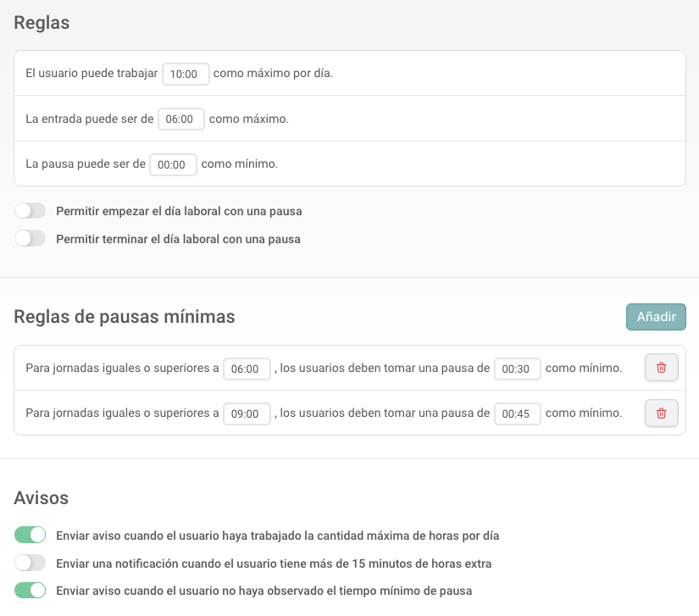Viewport: 699px width, 616px height.
Task: Click the 06:00 workday length field
Action: tap(247, 369)
